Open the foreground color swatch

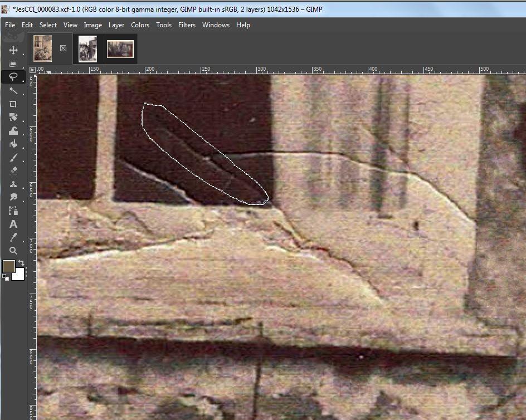coord(8,266)
